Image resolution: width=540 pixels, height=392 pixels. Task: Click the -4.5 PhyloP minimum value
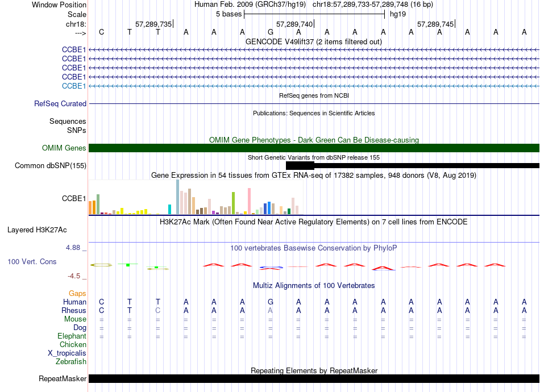point(74,276)
